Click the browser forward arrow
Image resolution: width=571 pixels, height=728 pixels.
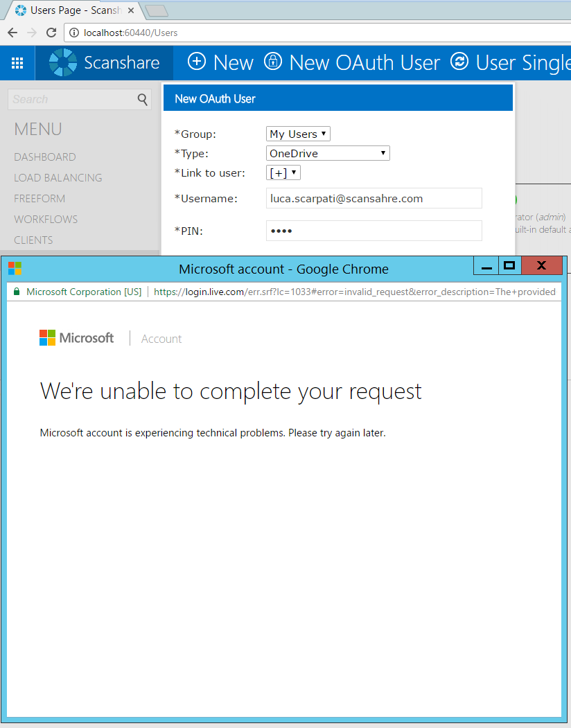pos(32,33)
